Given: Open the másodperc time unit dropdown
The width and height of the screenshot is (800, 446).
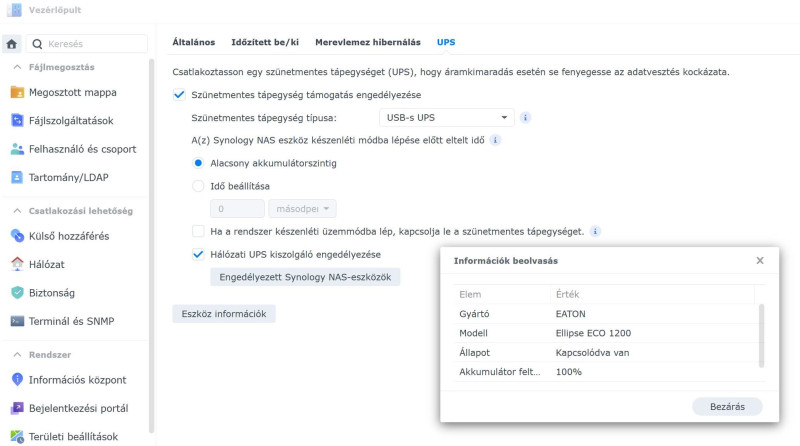Looking at the screenshot, I should (302, 209).
